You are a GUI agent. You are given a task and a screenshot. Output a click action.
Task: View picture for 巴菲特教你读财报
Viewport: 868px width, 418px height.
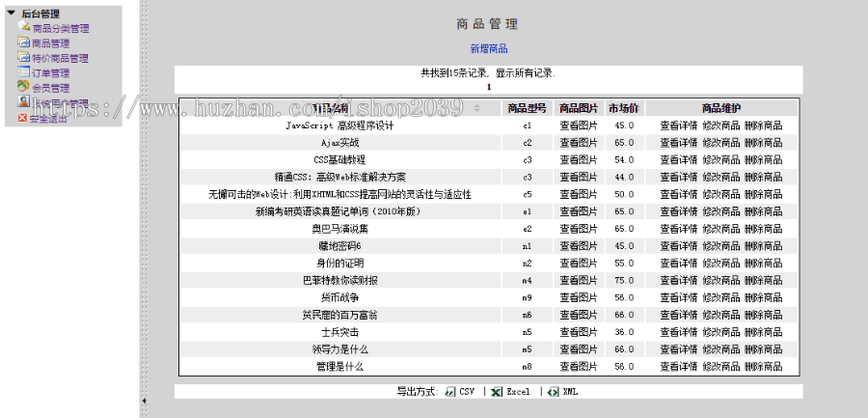click(579, 281)
